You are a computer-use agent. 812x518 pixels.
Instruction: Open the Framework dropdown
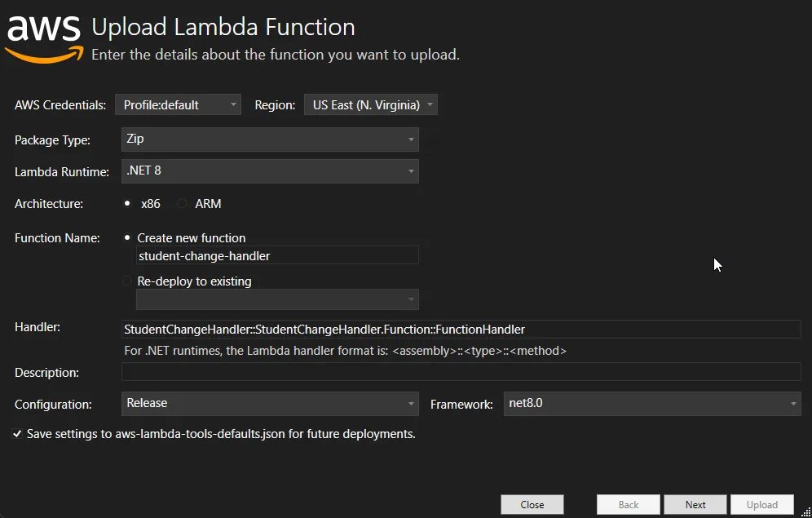tap(652, 403)
